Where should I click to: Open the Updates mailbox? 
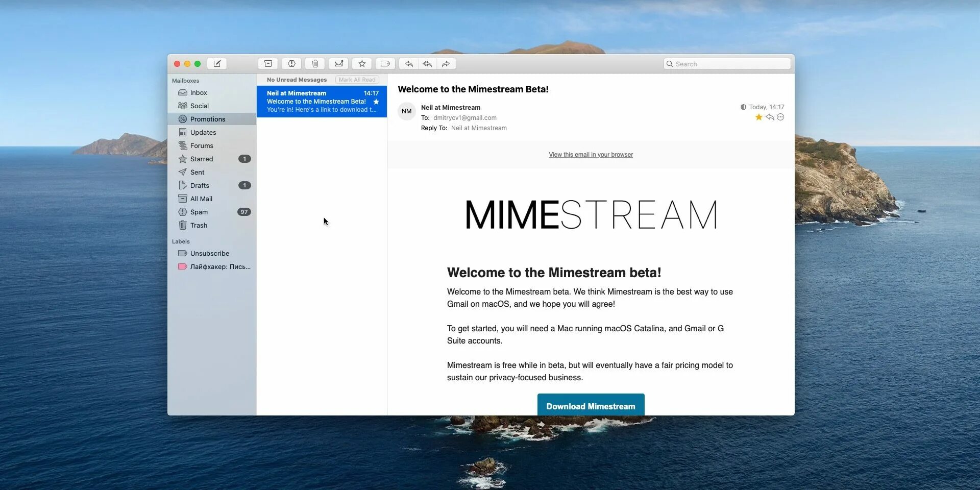click(212, 132)
